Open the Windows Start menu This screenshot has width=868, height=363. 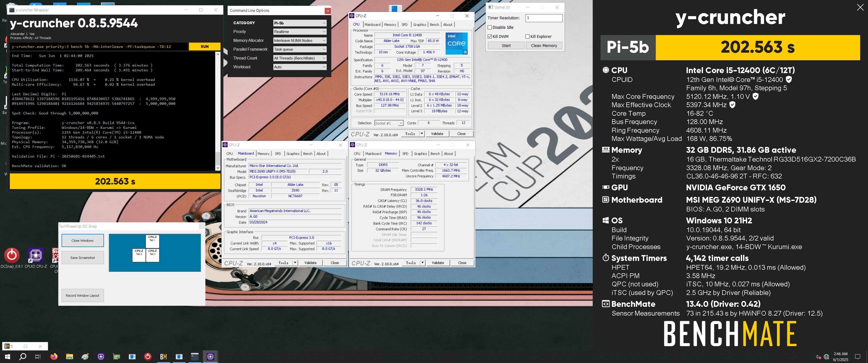point(7,357)
